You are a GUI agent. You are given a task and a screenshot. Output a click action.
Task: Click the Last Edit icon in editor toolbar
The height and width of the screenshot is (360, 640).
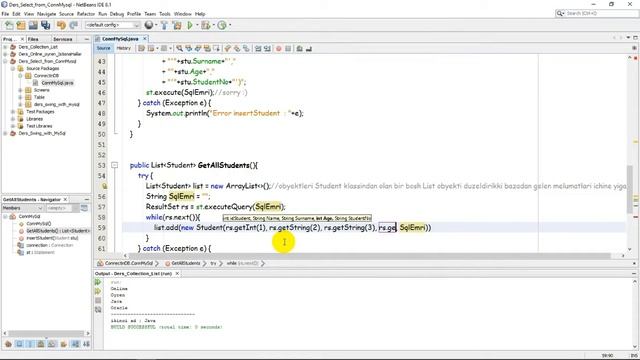141,49
